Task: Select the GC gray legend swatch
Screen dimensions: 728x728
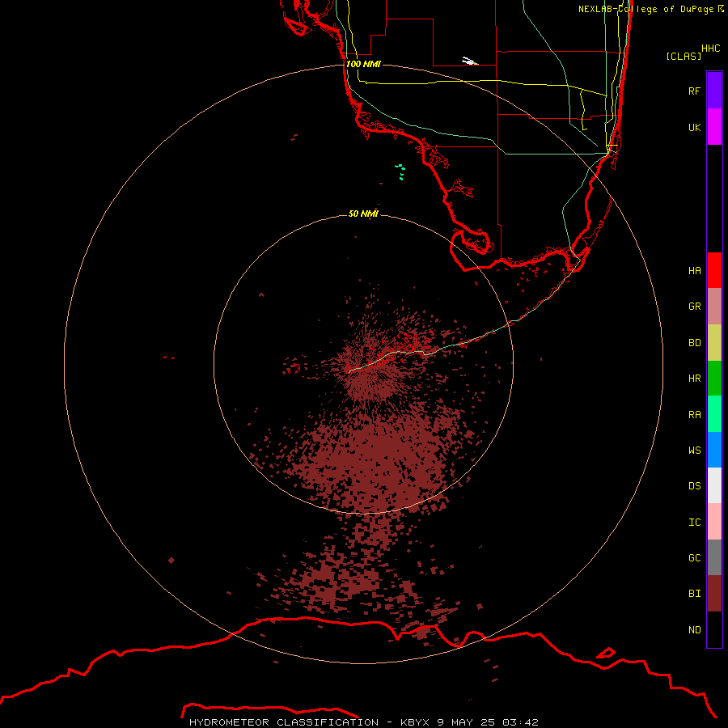Action: pyautogui.click(x=714, y=557)
